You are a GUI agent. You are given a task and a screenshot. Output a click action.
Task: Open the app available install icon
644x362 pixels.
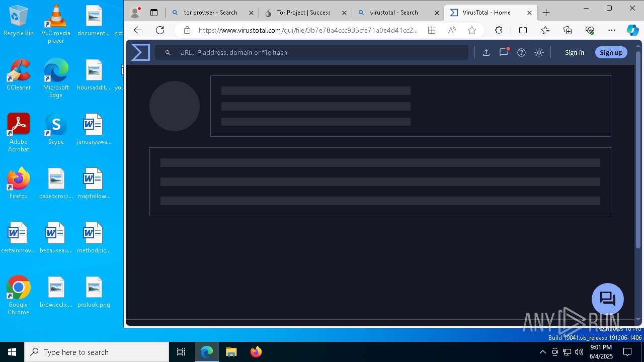pyautogui.click(x=431, y=30)
